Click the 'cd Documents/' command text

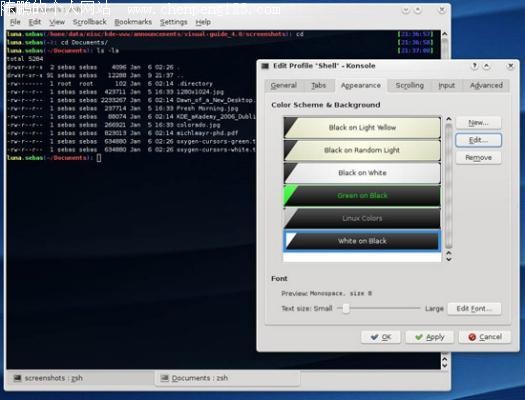84,43
